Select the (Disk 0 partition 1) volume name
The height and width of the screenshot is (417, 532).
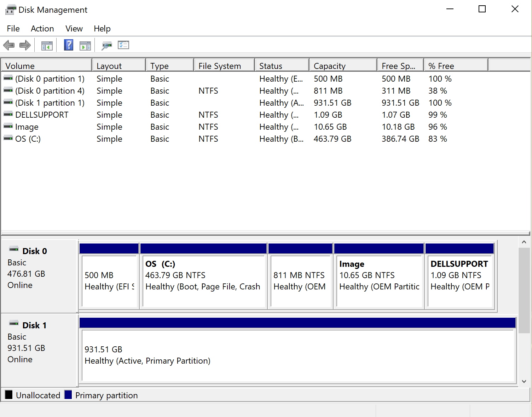coord(50,79)
